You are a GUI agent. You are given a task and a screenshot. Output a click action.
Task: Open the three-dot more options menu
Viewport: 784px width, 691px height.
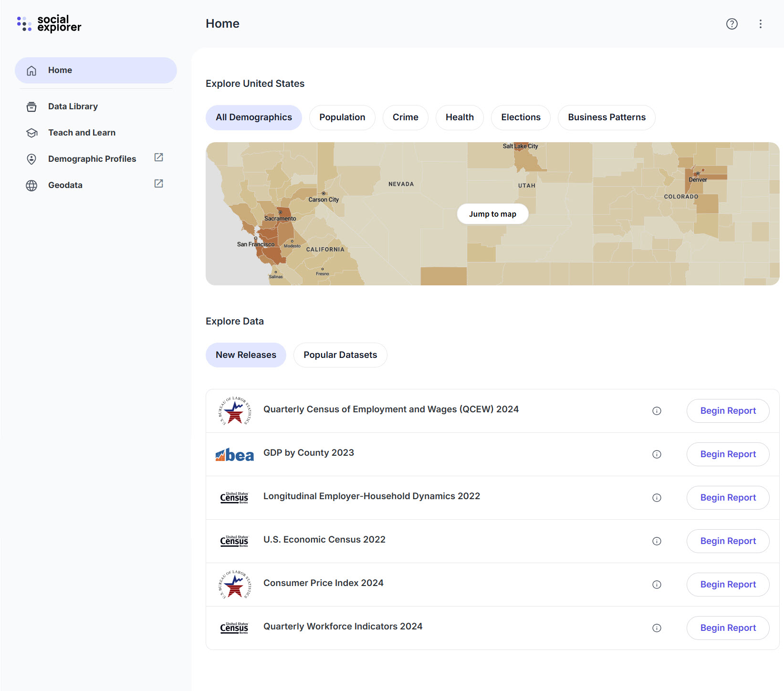tap(760, 24)
